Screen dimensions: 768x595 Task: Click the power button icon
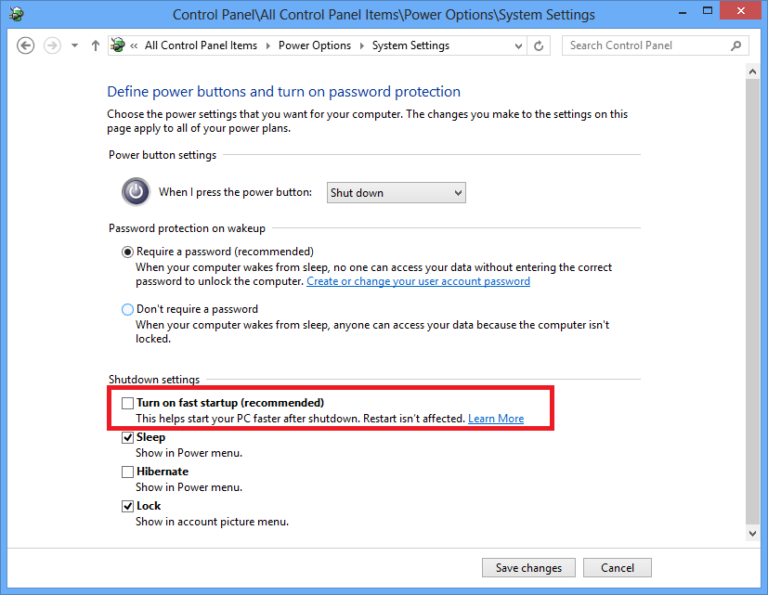135,192
